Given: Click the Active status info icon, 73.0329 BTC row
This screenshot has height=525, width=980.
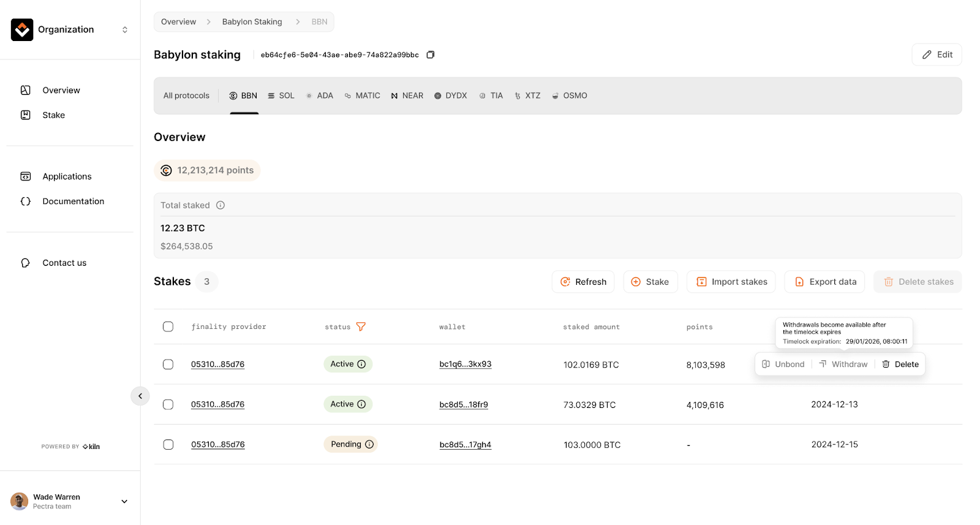Looking at the screenshot, I should pos(361,404).
